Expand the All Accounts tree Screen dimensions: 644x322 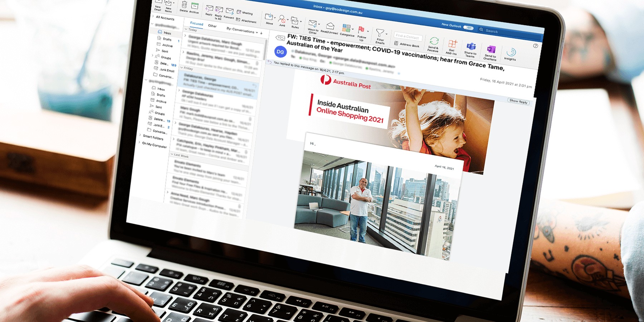[153, 16]
